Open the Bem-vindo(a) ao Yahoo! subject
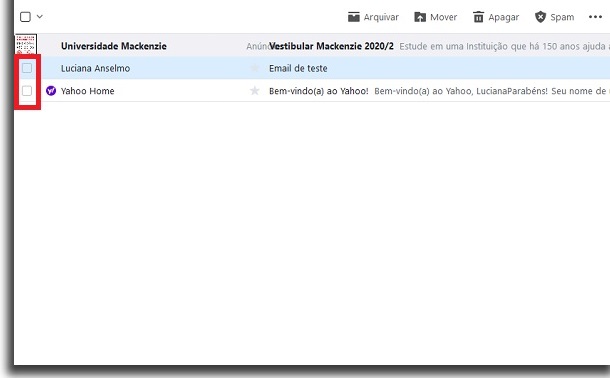The width and height of the screenshot is (610, 378). (x=319, y=91)
